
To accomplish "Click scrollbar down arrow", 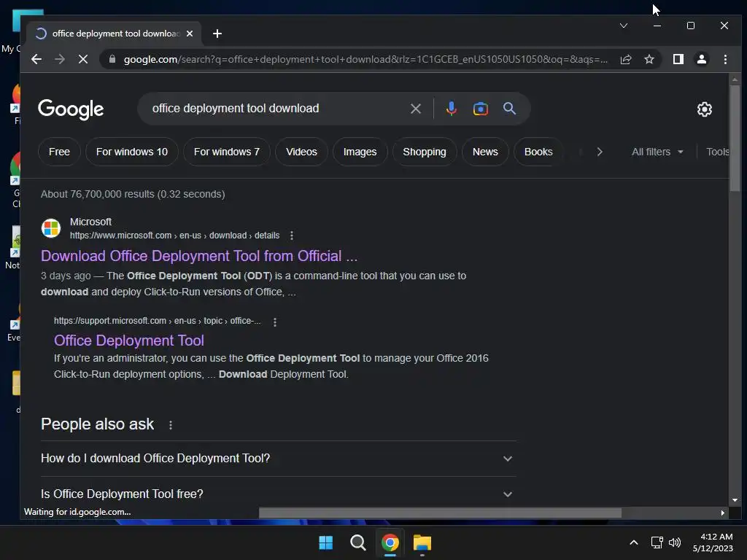I will coord(735,500).
